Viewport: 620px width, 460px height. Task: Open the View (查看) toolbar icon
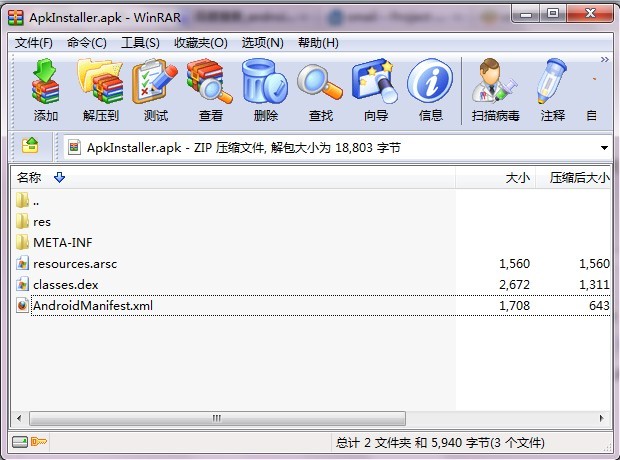(210, 81)
